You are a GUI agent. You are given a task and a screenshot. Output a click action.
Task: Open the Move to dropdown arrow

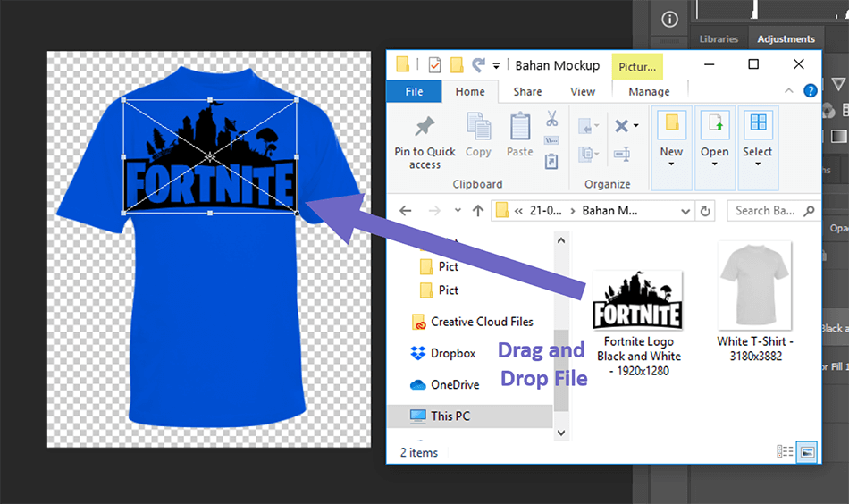click(x=597, y=126)
